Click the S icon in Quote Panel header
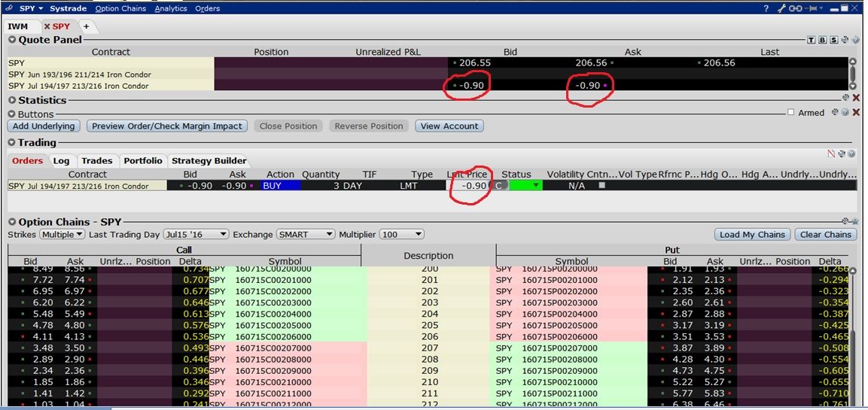 (x=833, y=40)
